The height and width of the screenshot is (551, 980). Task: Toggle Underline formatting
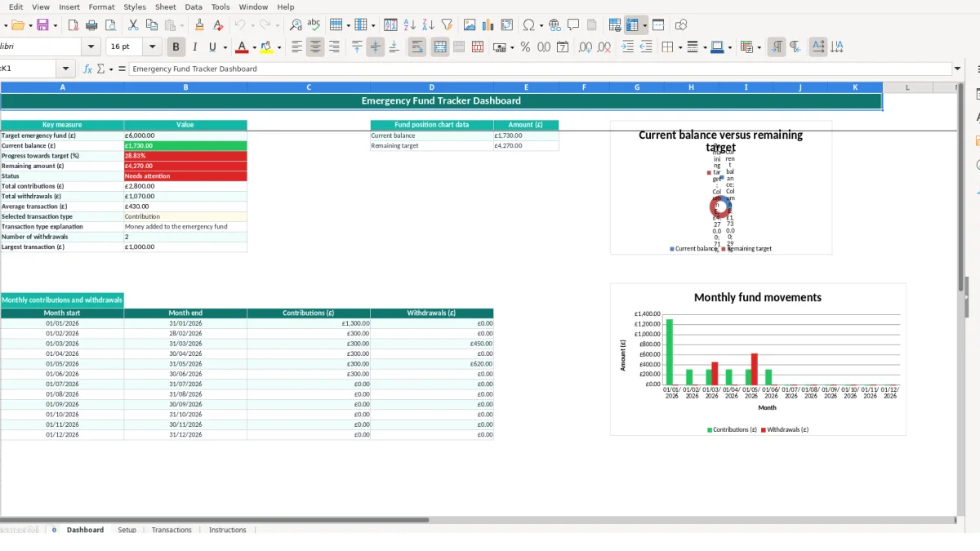[213, 47]
